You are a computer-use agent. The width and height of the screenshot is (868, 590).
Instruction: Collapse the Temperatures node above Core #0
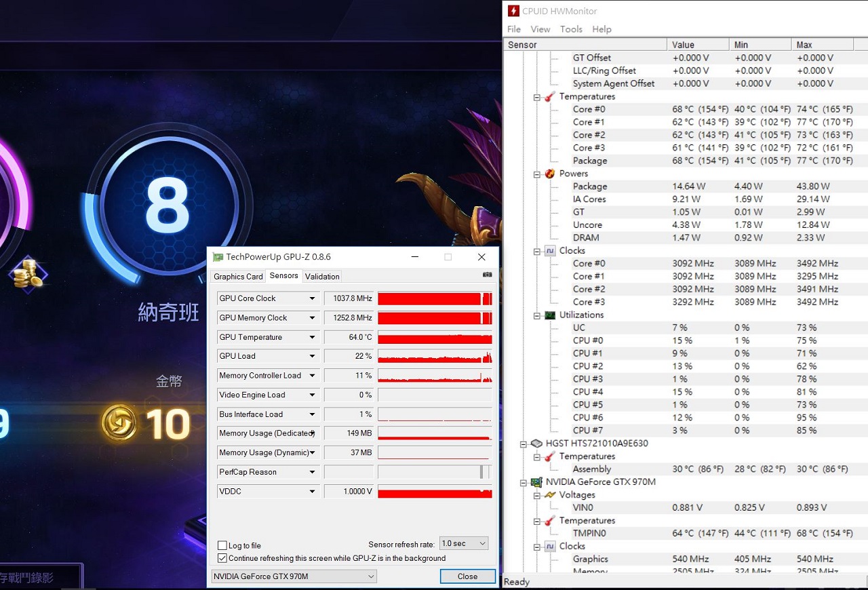tap(536, 97)
